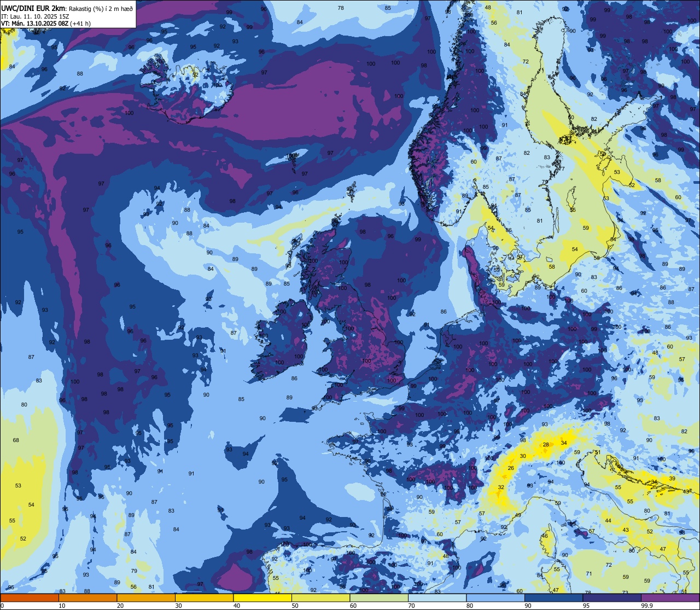Screen dimensions: 700x610
Task: Click the 0–10% dark orange legend swatch
Action: point(30,598)
